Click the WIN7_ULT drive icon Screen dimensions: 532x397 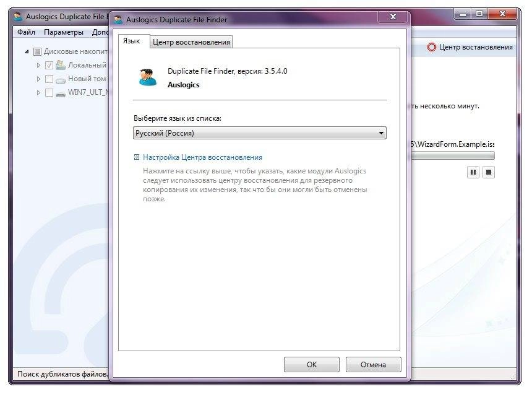pyautogui.click(x=61, y=93)
